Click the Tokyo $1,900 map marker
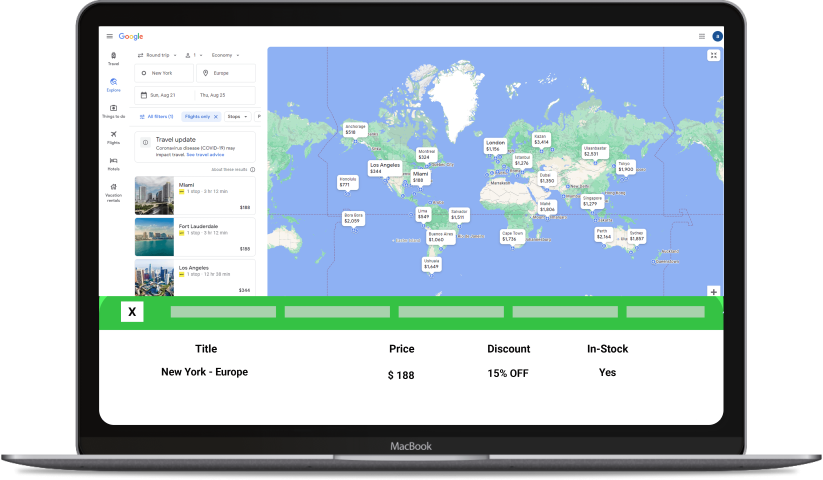 pyautogui.click(x=625, y=166)
